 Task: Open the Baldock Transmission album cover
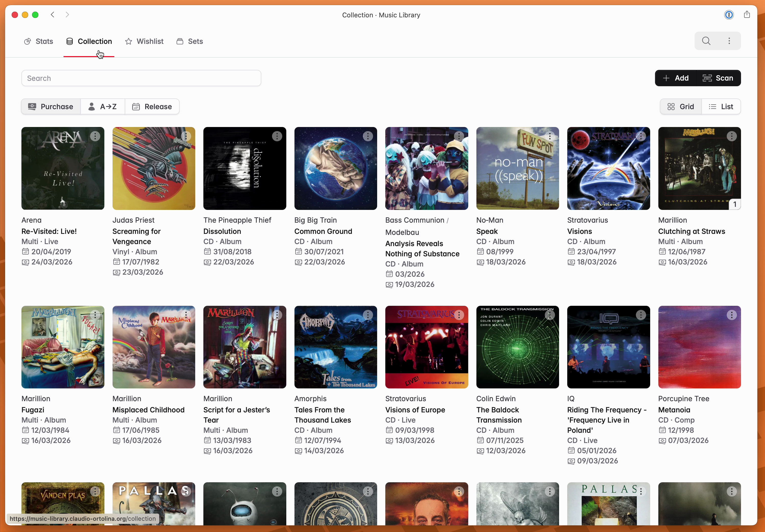pos(517,347)
